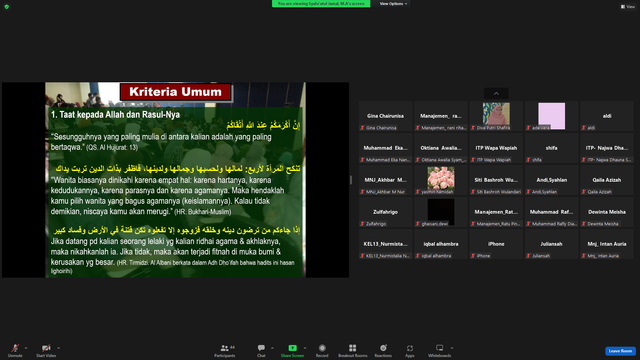640x360 pixels.
Task: Open Breakout Rooms
Action: coord(353,350)
